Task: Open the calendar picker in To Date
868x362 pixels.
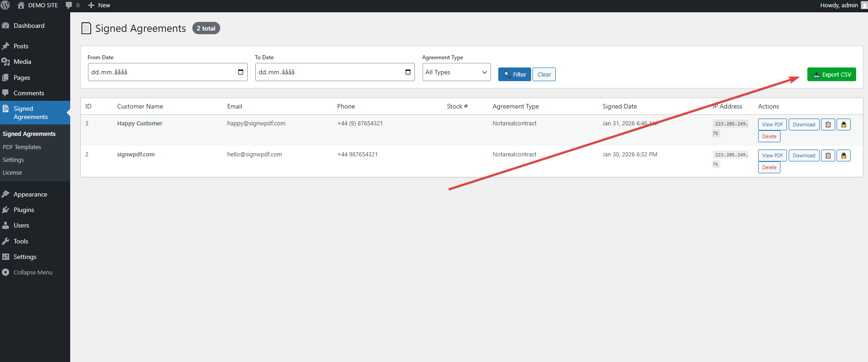Action: [x=408, y=72]
